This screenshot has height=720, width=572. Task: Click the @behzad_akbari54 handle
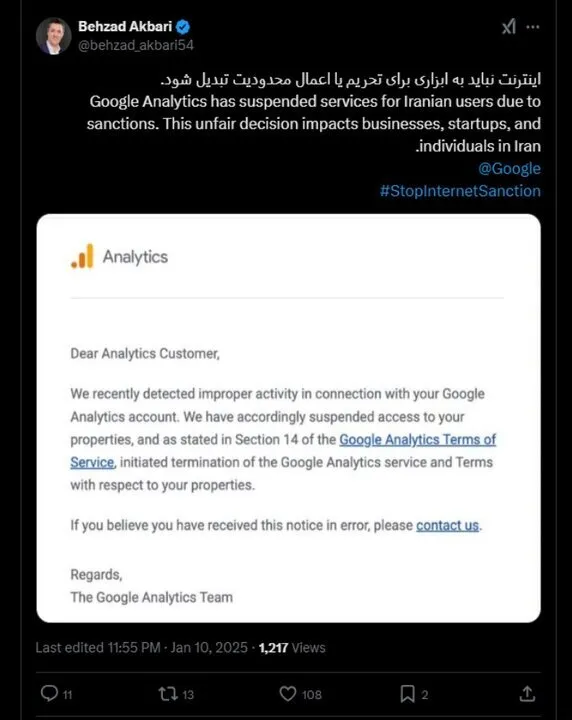tap(135, 45)
